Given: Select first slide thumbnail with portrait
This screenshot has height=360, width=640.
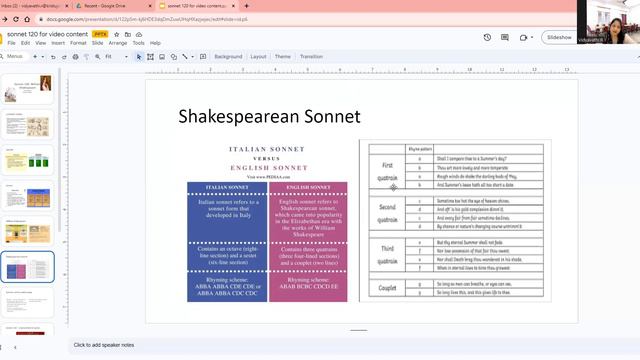Looking at the screenshot, I should (x=28, y=89).
